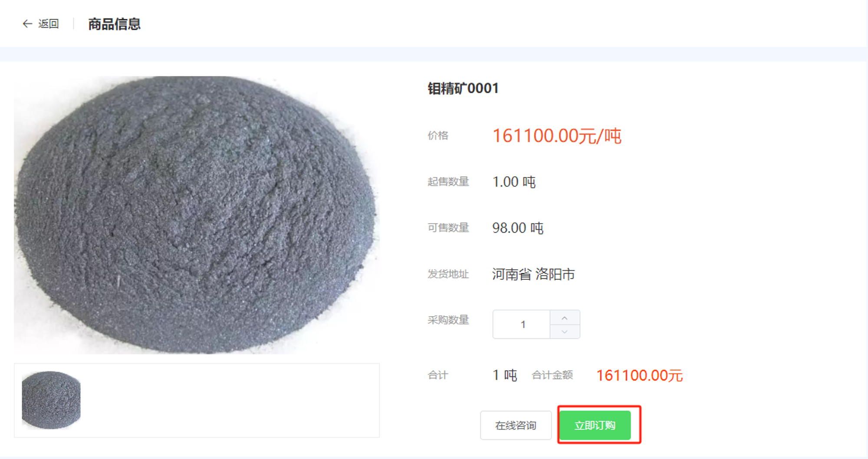868x459 pixels.
Task: Click the back arrow icon
Action: (27, 24)
